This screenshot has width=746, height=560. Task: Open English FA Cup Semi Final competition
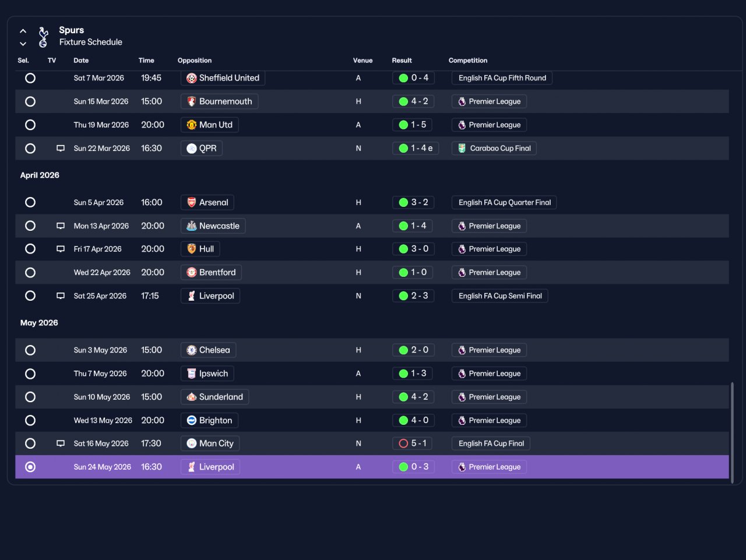(x=500, y=296)
